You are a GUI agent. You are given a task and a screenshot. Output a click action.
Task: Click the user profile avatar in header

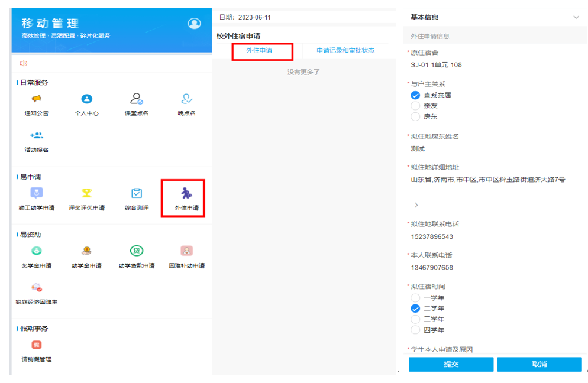[194, 24]
